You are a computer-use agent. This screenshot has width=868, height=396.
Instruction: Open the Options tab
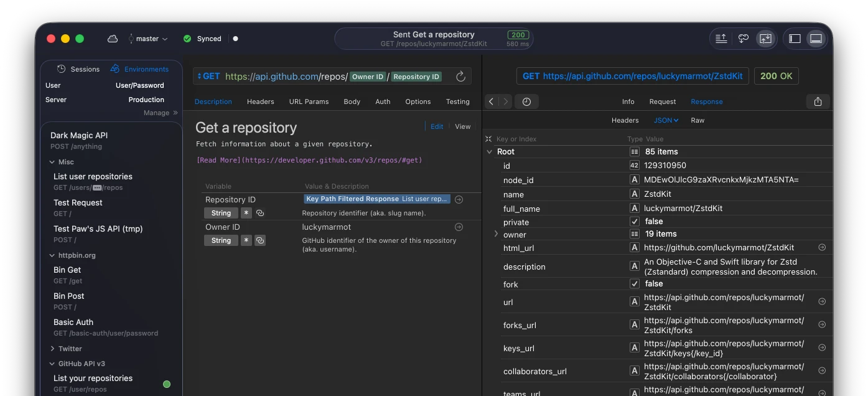[x=418, y=101]
